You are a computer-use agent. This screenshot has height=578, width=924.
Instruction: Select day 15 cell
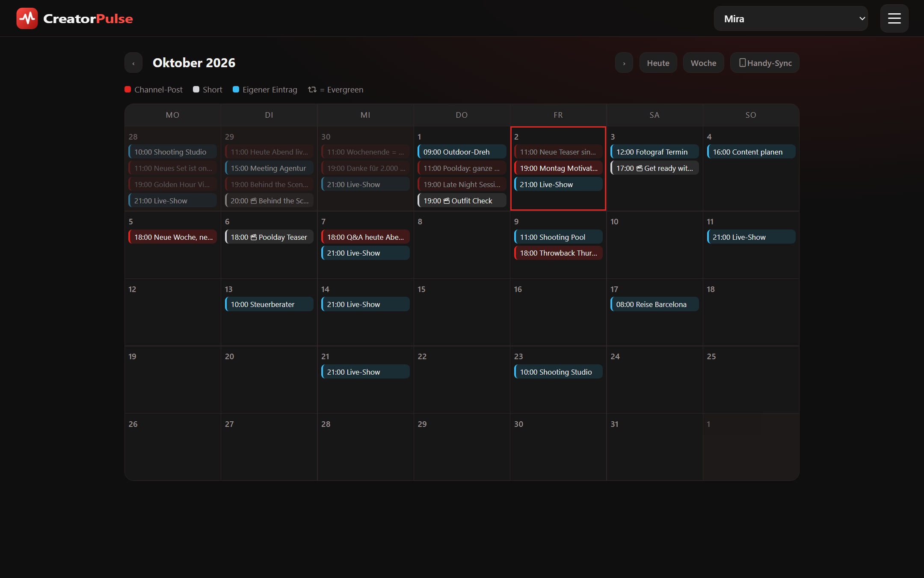tap(462, 312)
